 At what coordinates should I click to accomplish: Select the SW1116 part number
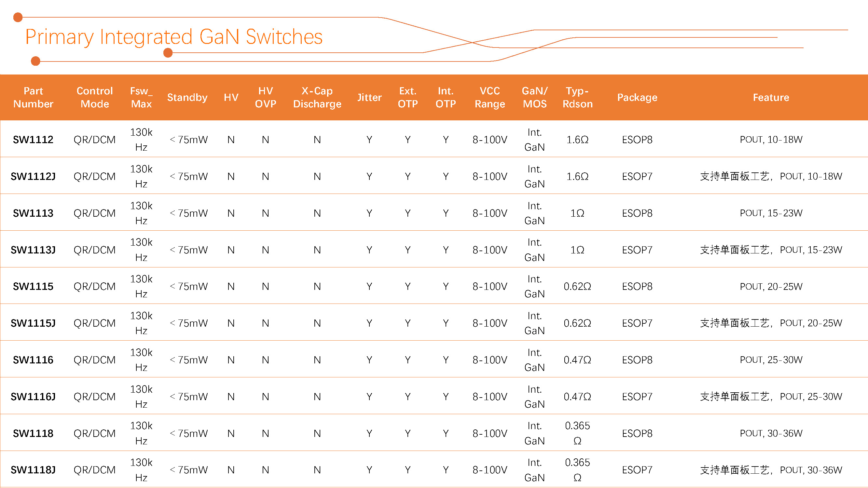(33, 359)
